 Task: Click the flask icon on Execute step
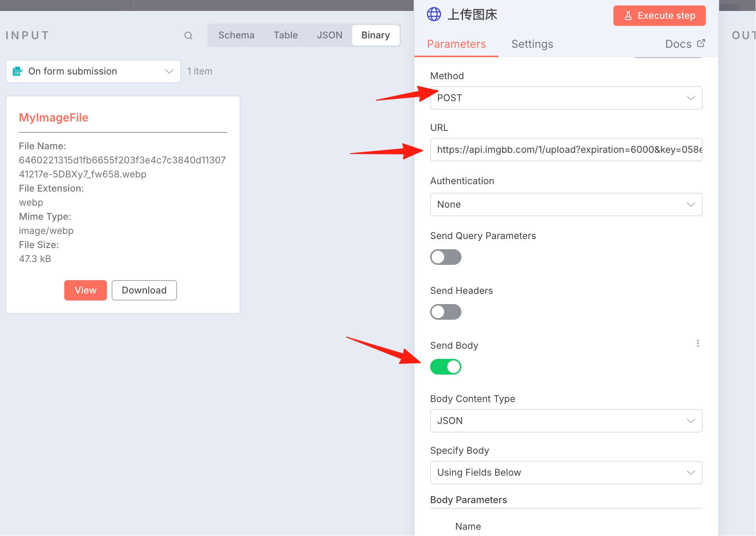click(628, 16)
